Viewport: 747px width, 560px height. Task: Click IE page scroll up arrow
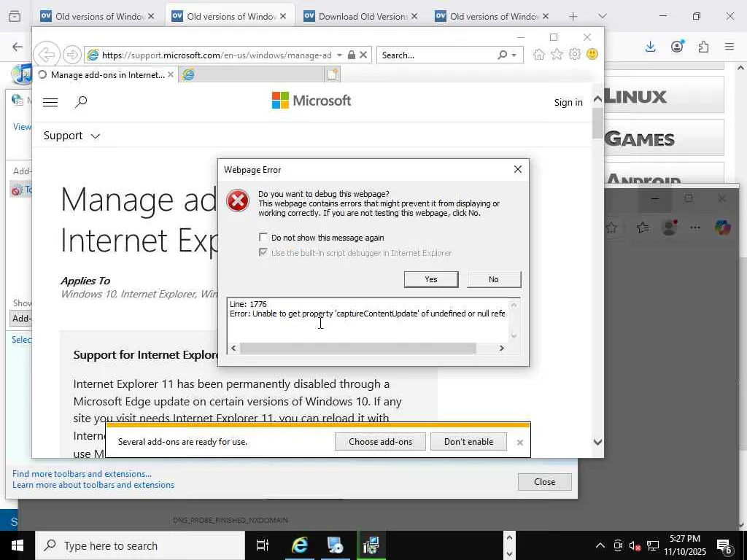597,99
